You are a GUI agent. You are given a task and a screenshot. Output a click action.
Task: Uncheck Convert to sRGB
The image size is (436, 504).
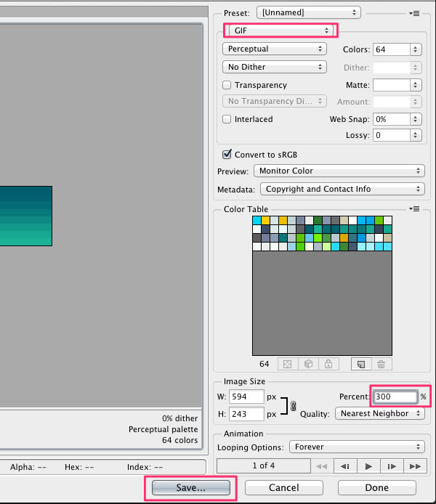click(x=227, y=154)
